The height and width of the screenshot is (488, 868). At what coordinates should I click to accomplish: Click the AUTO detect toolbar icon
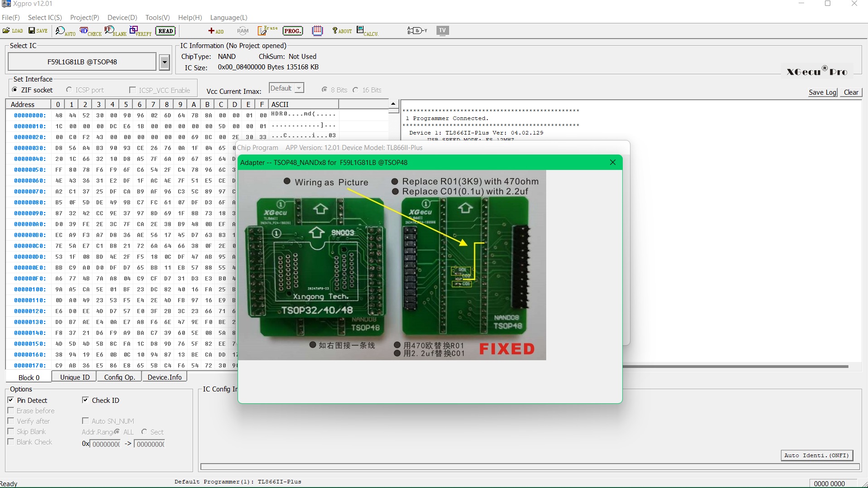click(65, 31)
